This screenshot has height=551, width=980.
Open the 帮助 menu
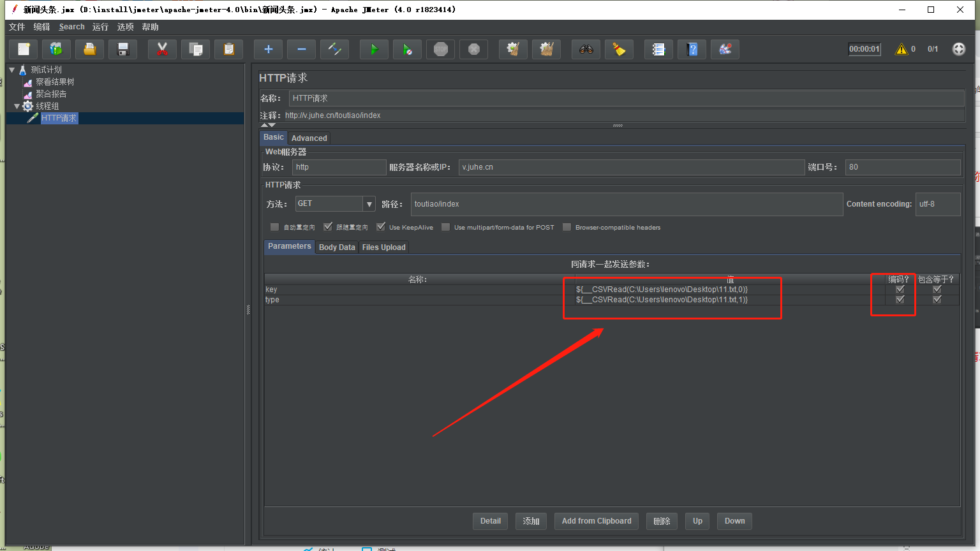click(150, 27)
